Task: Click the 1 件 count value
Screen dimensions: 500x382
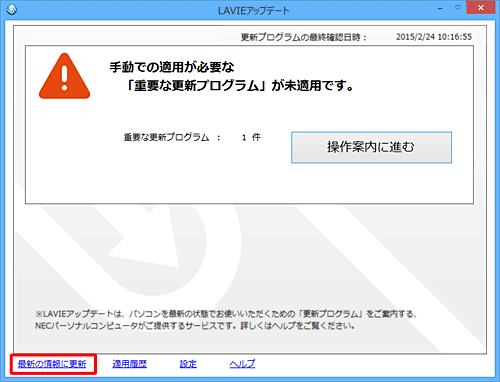Action: pos(251,137)
